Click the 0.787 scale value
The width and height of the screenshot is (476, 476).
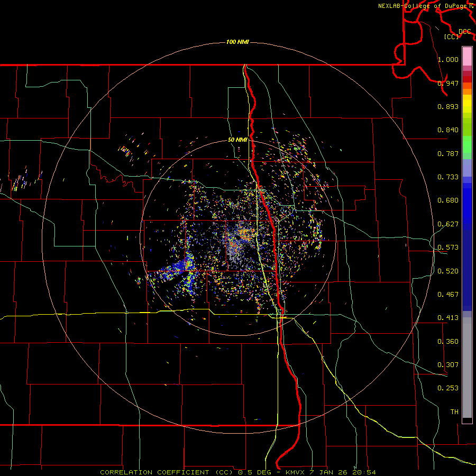pyautogui.click(x=448, y=153)
